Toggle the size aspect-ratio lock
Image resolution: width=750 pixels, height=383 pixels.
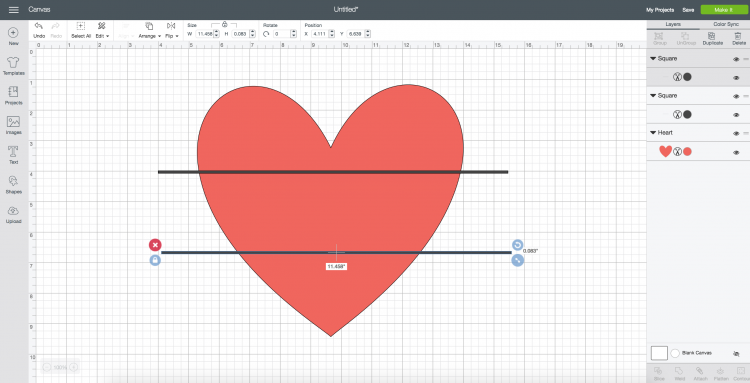[224, 24]
